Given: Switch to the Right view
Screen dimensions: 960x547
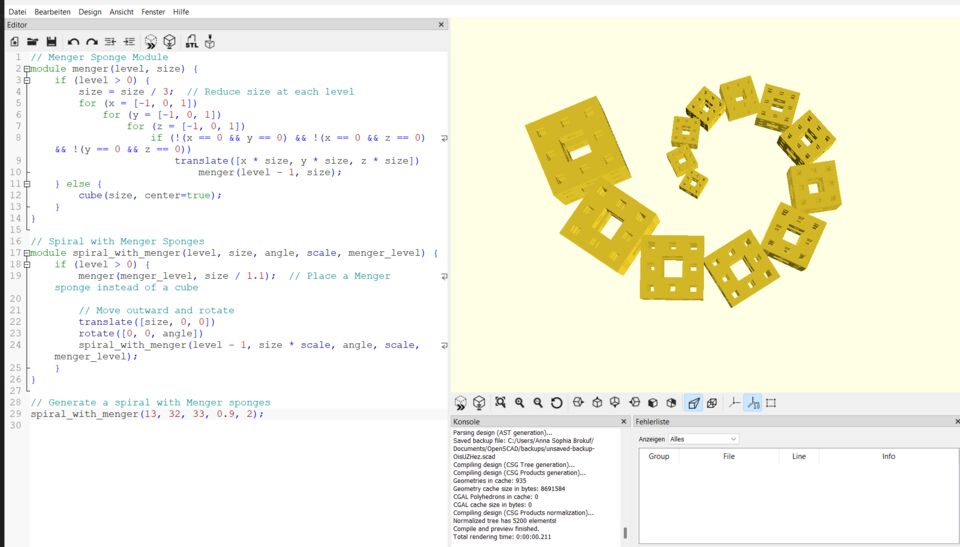Looking at the screenshot, I should pos(578,402).
